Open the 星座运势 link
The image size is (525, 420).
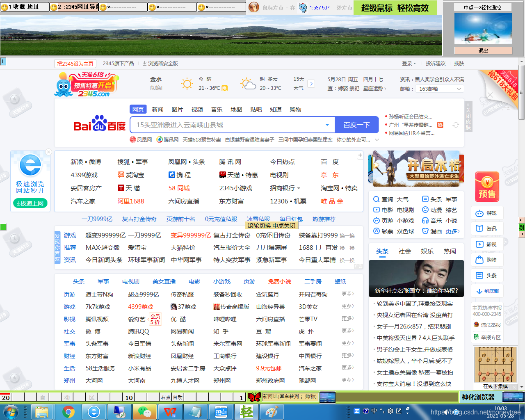(x=374, y=88)
